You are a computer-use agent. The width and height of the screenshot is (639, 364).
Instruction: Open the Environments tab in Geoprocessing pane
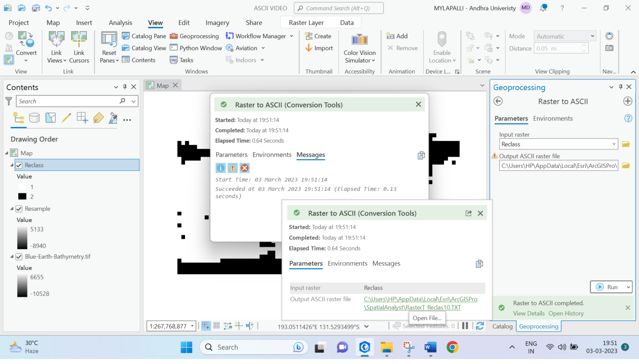click(x=552, y=118)
